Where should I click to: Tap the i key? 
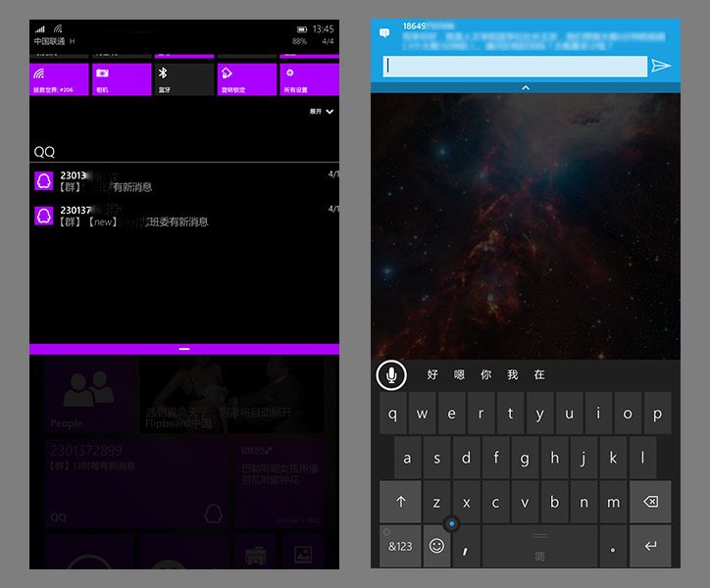(x=598, y=414)
